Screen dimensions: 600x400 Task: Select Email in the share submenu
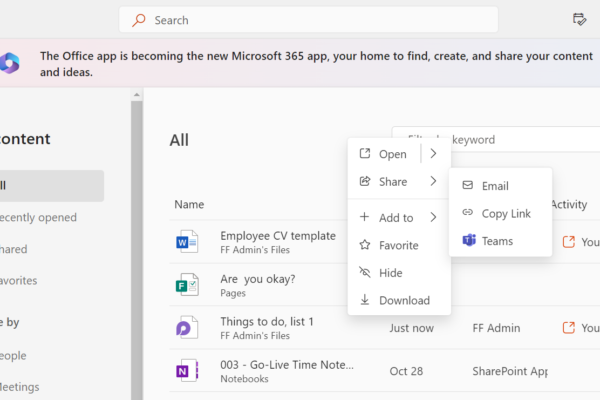click(494, 186)
